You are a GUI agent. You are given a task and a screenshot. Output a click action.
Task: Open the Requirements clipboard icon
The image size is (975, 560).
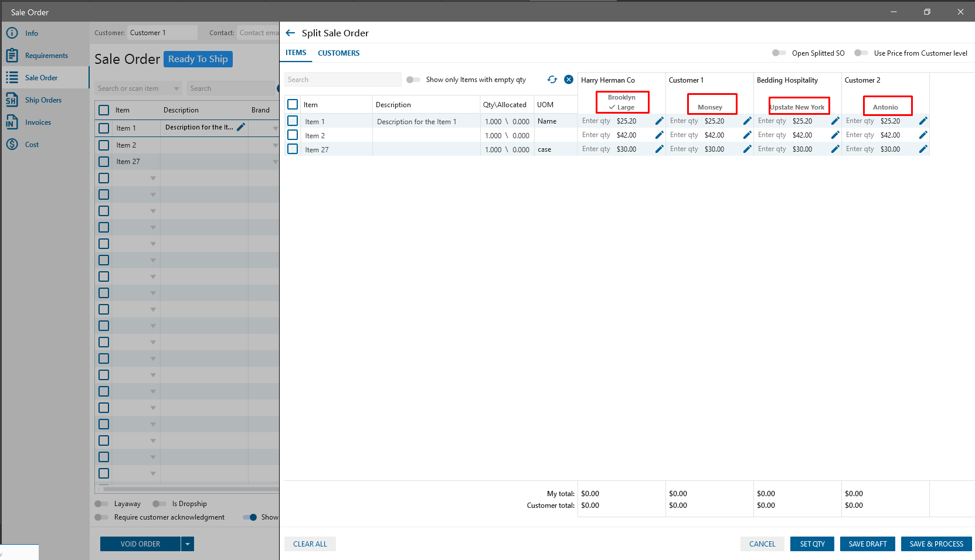tap(12, 55)
